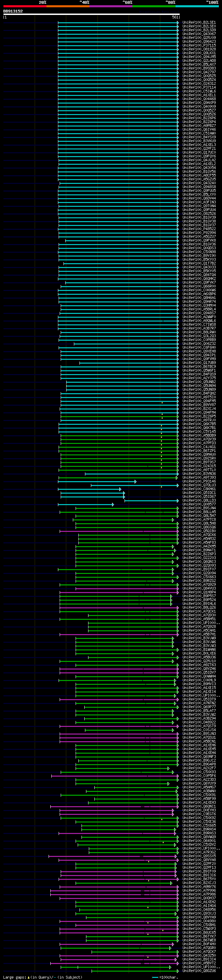Select hit label UniRef100_Q9AXP9

(199, 103)
